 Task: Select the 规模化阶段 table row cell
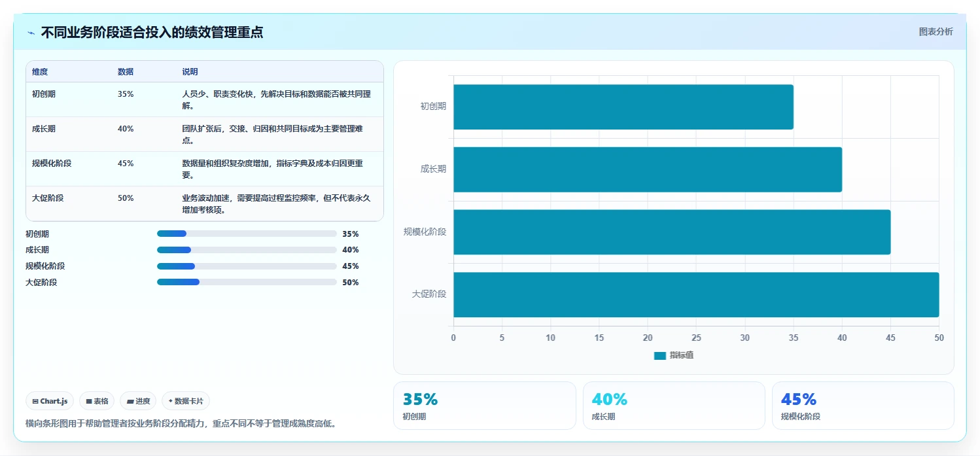(52, 164)
